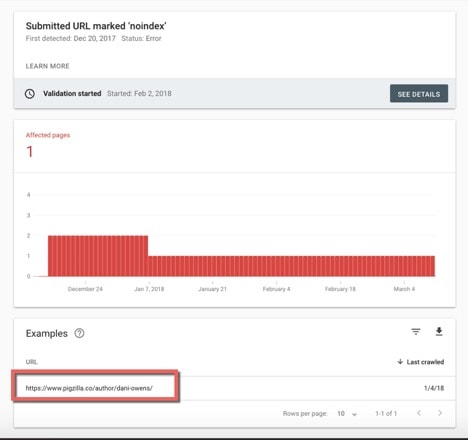Click the LEARN MORE link
468x440 pixels.
(x=48, y=66)
